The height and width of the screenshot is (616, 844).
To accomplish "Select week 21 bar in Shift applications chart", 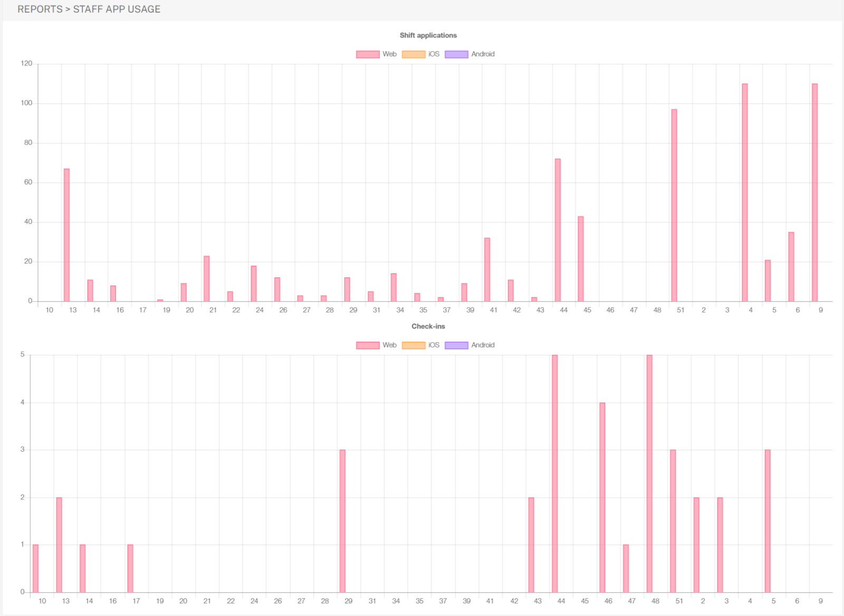I will pos(207,279).
